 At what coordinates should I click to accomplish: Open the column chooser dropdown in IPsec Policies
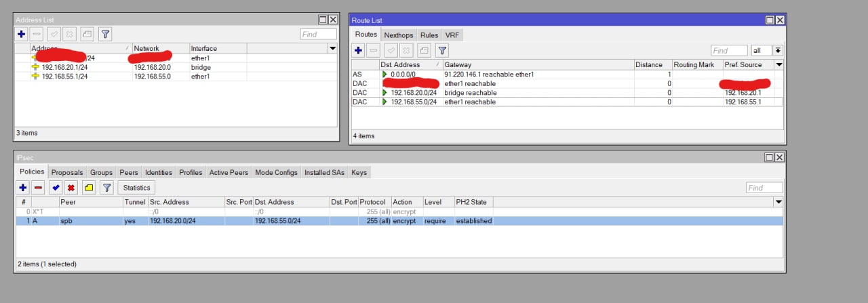[778, 202]
